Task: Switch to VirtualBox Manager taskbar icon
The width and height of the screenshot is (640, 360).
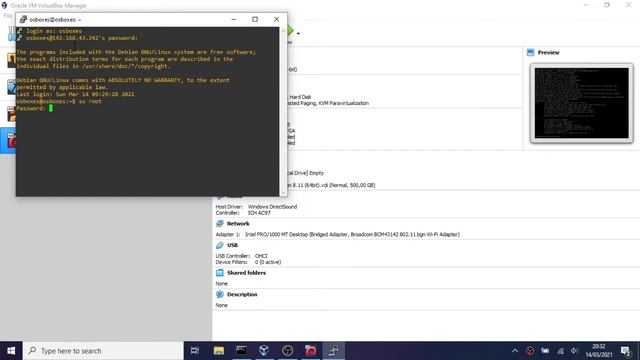Action: pyautogui.click(x=264, y=351)
